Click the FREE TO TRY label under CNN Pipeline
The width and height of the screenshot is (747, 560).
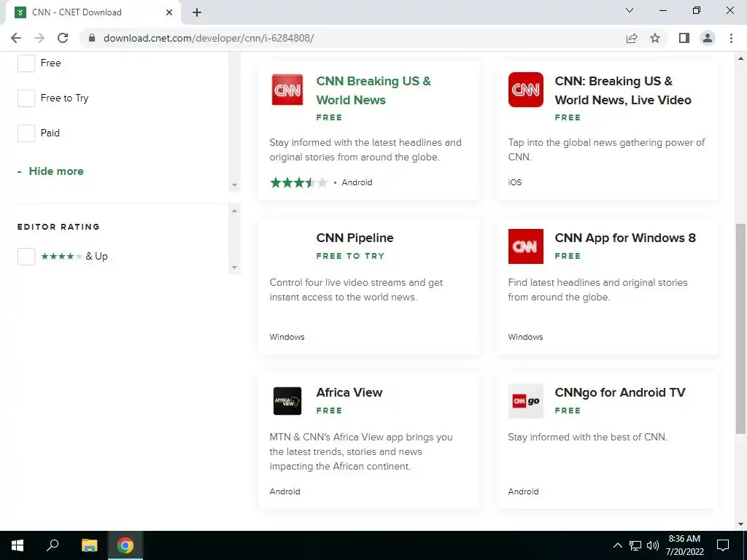[350, 256]
